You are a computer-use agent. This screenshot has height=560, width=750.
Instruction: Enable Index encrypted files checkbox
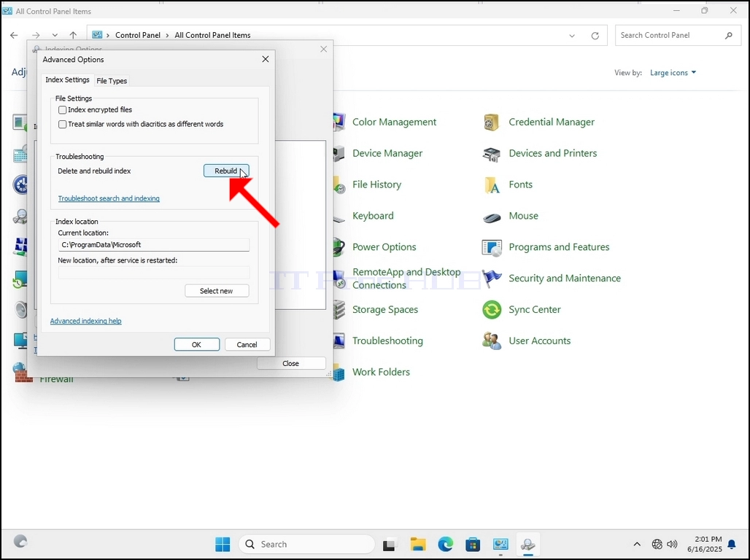(x=62, y=110)
